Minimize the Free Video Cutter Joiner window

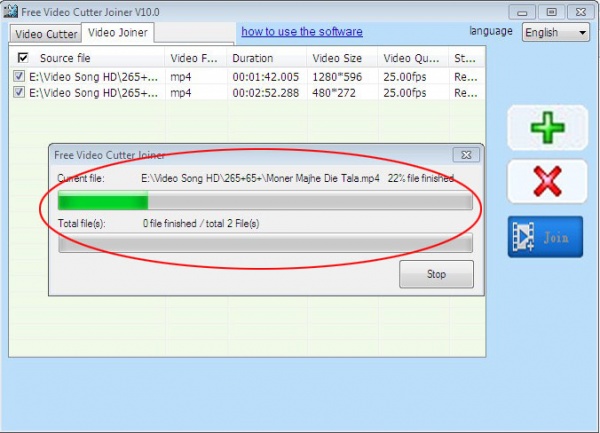[522, 12]
